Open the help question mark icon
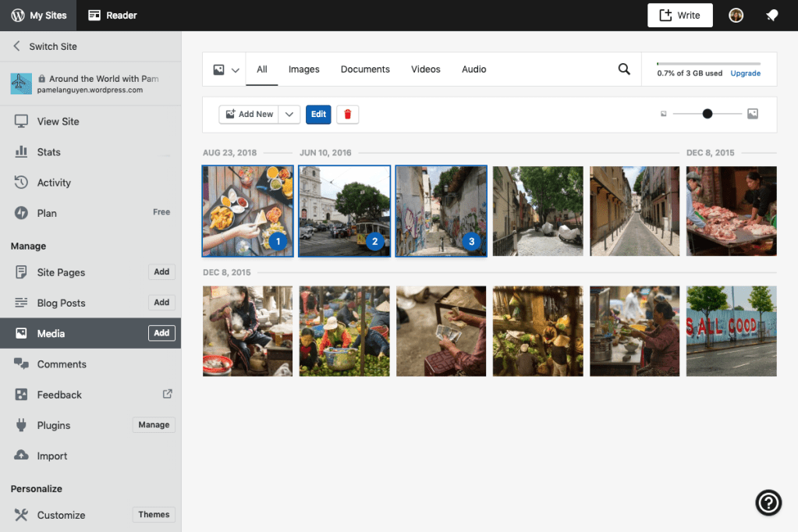Screen dimensions: 798x532 click(x=768, y=502)
